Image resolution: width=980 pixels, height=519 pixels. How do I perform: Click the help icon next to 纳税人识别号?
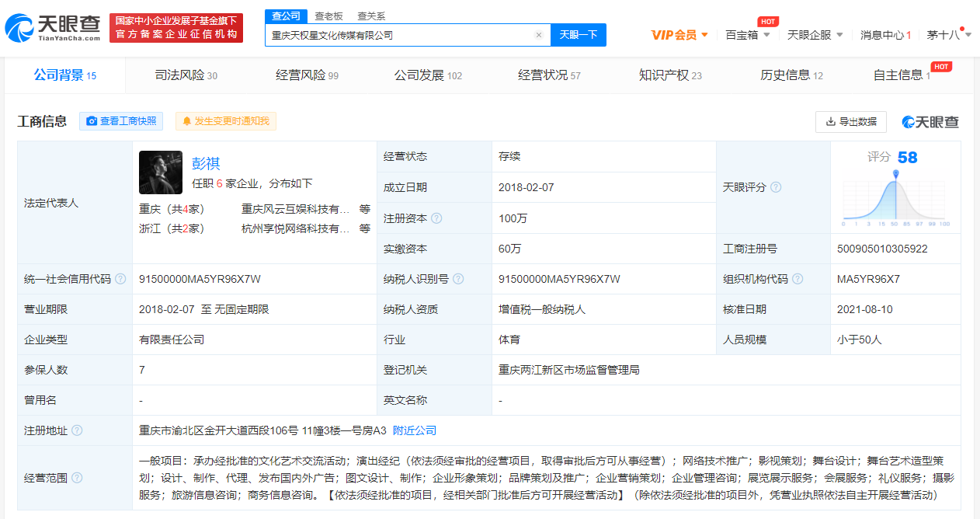click(459, 279)
